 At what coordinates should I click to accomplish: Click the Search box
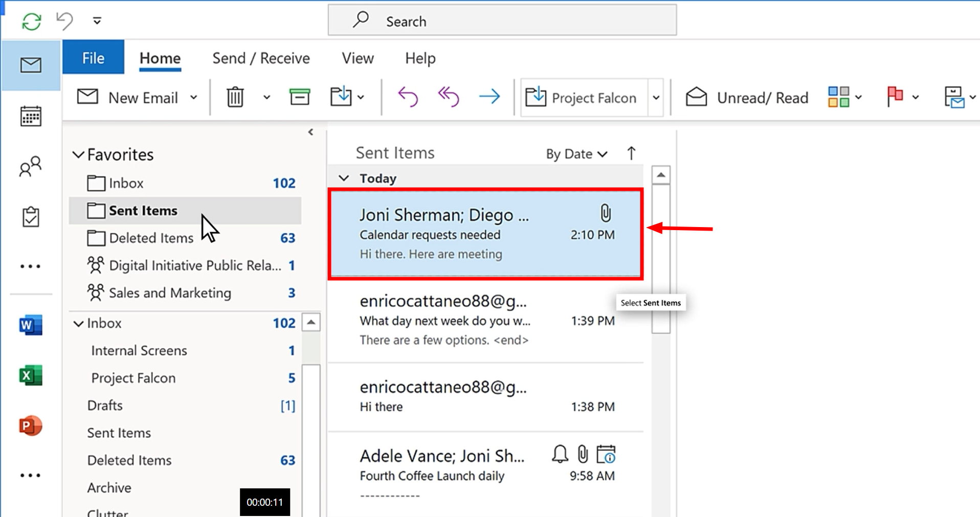[502, 21]
